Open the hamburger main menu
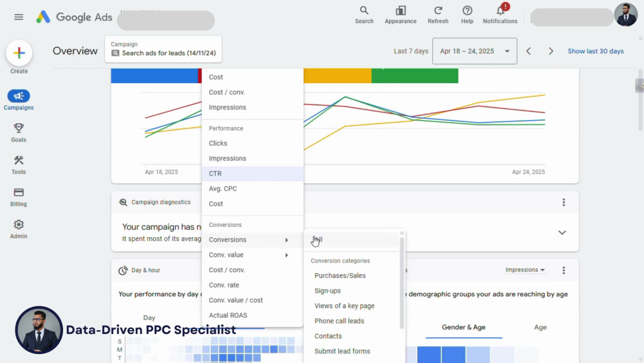Image resolution: width=644 pixels, height=363 pixels. point(19,17)
